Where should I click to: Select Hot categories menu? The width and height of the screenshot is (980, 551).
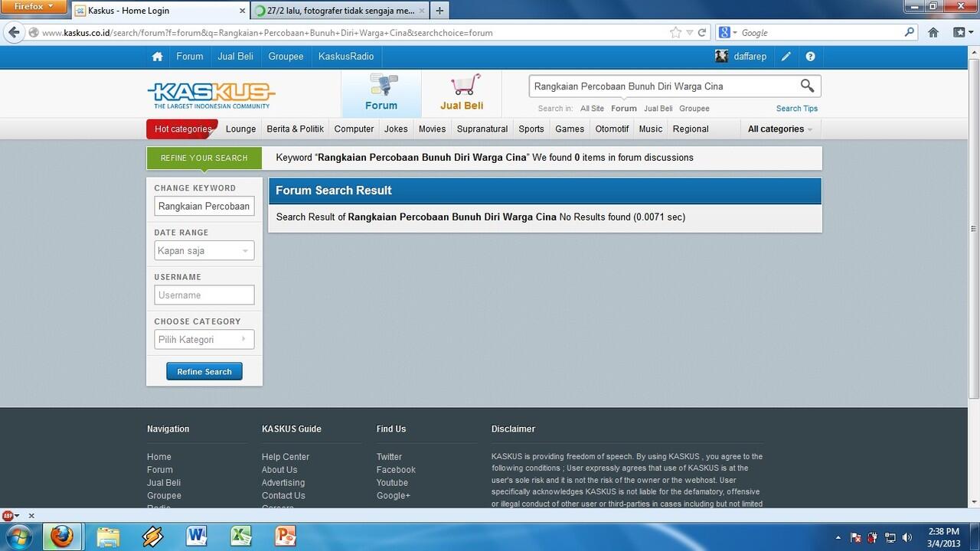click(182, 129)
